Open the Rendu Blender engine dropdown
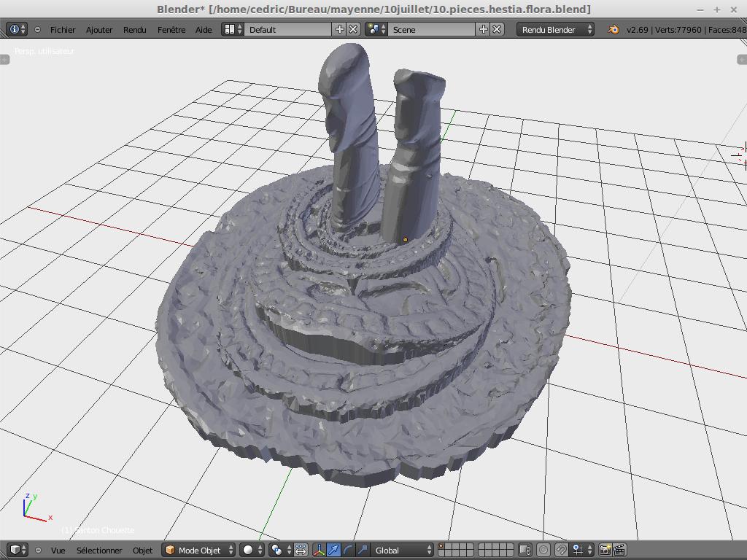The image size is (747, 560). click(x=556, y=30)
